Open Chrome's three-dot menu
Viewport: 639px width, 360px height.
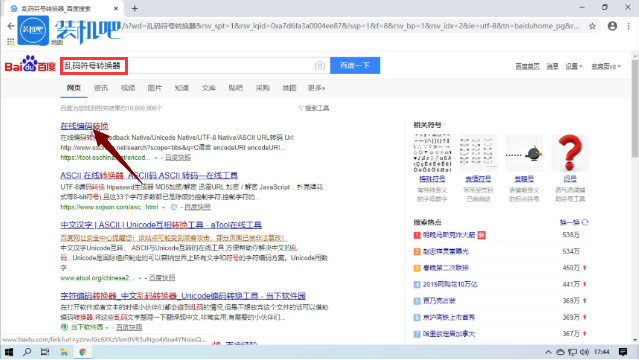point(628,26)
